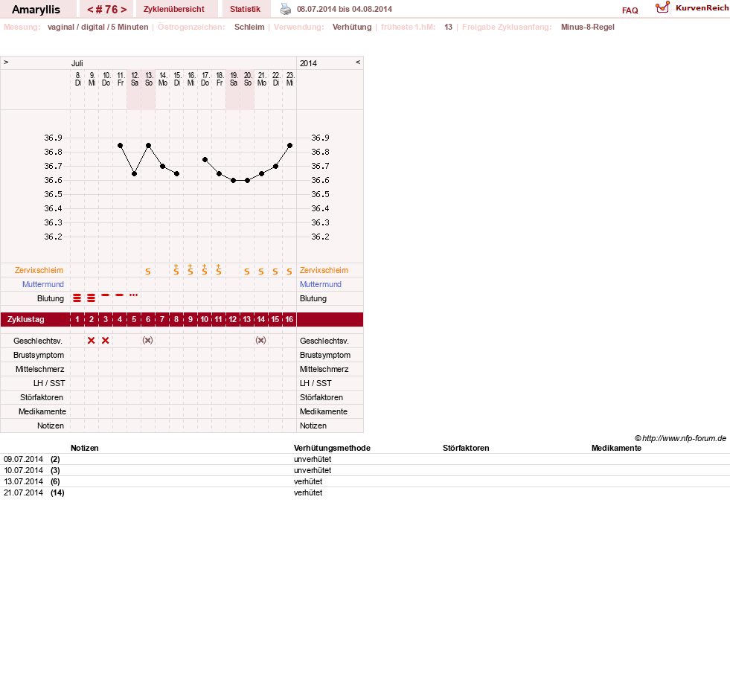Click the temperature point on July 23
730x700 pixels.
click(290, 146)
